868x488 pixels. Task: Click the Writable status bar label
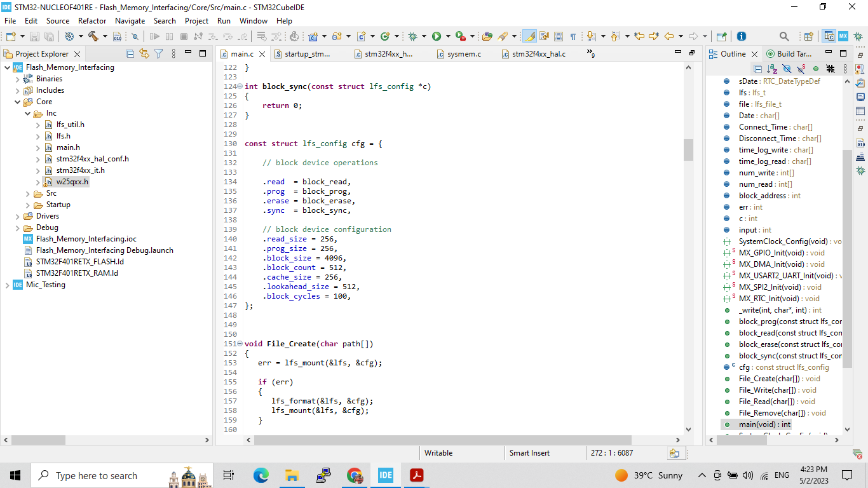[x=440, y=452]
